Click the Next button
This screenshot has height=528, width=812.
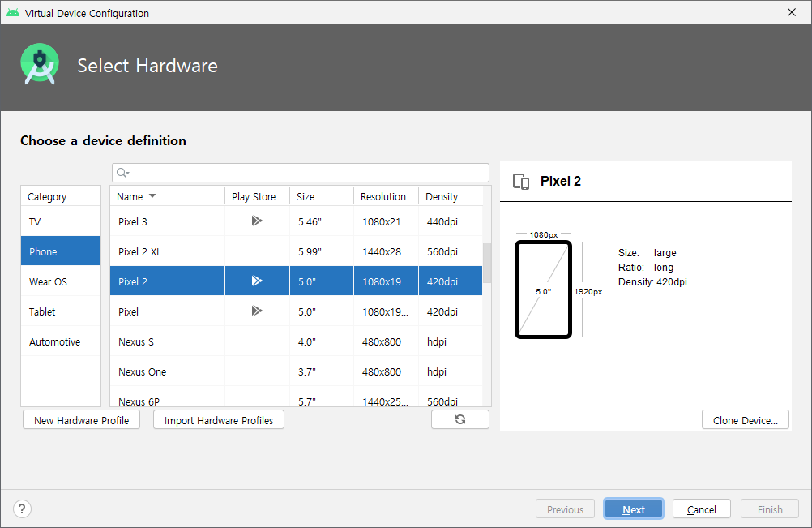(634, 509)
